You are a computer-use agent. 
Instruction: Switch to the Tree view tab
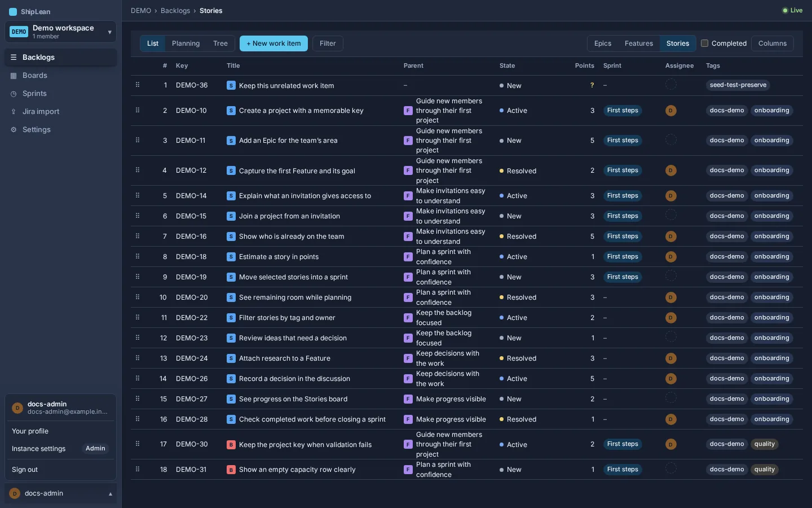pos(220,43)
